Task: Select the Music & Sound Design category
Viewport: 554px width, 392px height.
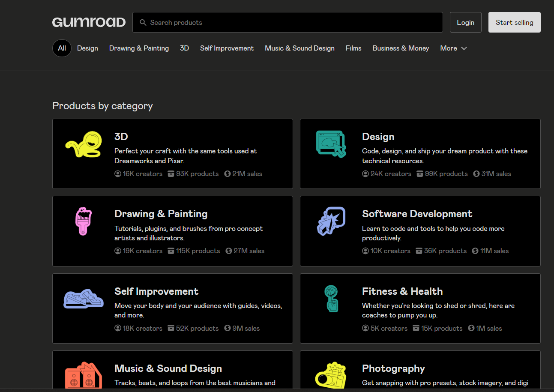Action: coord(299,48)
